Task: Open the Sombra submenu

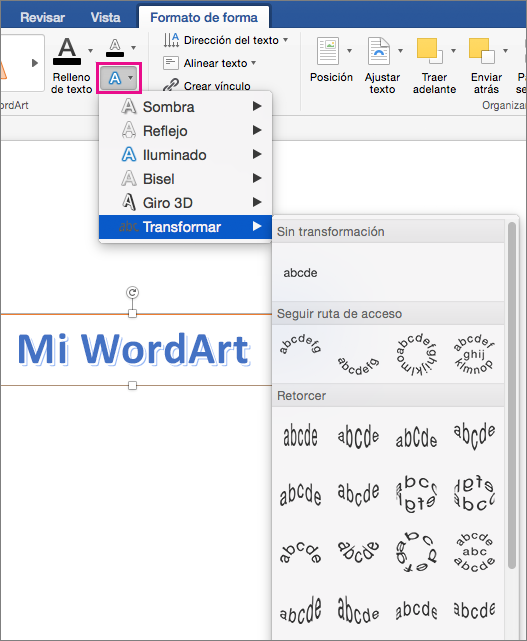Action: 185,107
